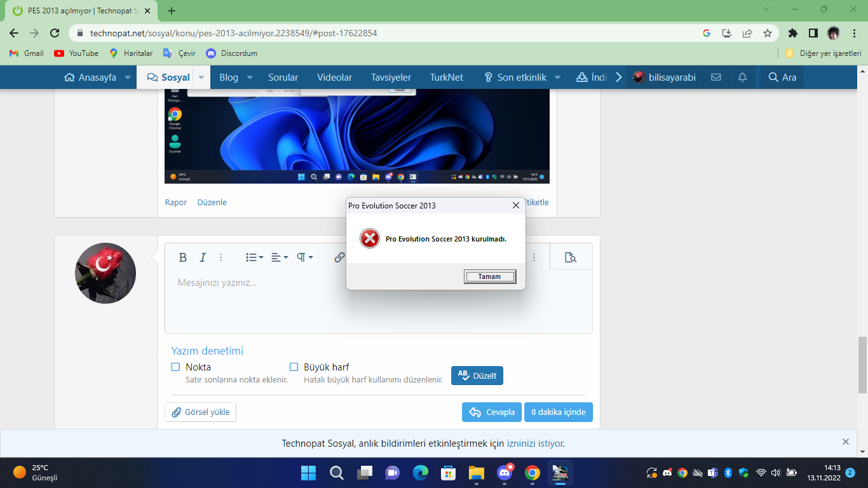868x488 pixels.
Task: Open the Discordum bookmark
Action: [x=232, y=53]
